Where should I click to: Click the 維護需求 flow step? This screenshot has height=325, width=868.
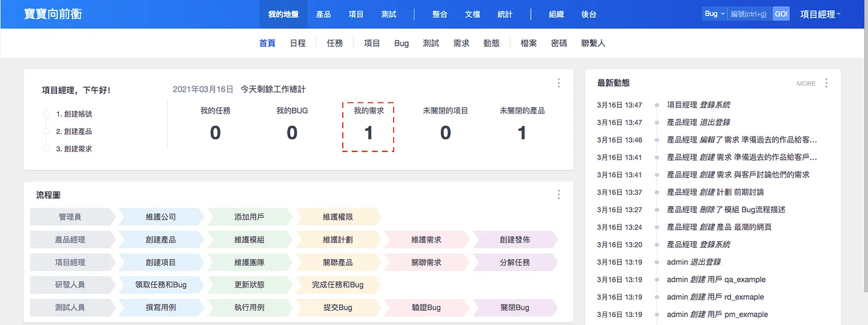click(x=427, y=239)
